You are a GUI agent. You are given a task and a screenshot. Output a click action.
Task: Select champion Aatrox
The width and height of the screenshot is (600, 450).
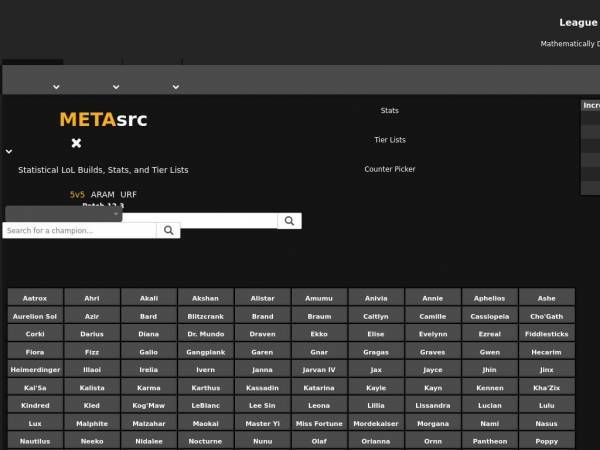(35, 297)
